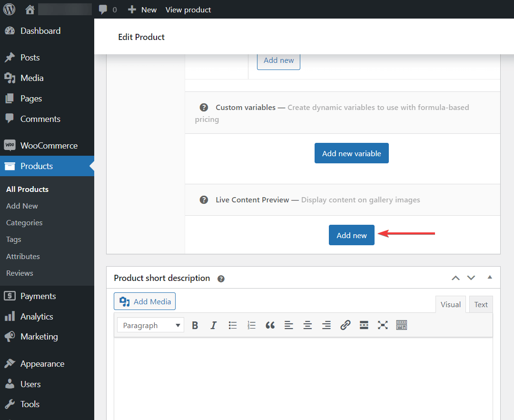Click the plus New icon

click(x=132, y=10)
